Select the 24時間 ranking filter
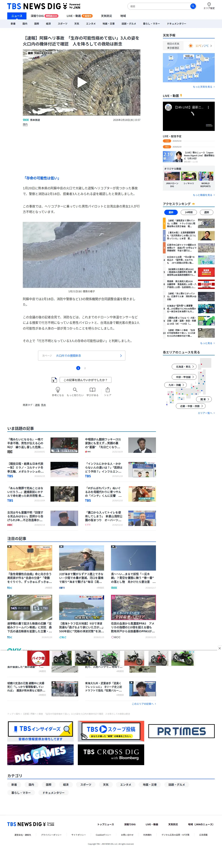222x868 pixels. (189, 212)
